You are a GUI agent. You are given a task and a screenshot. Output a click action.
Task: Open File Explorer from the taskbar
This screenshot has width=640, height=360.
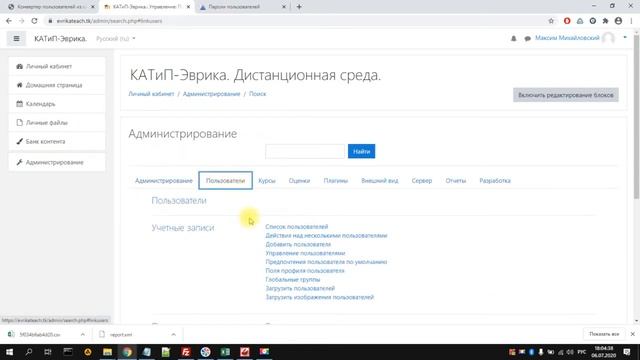[107, 352]
